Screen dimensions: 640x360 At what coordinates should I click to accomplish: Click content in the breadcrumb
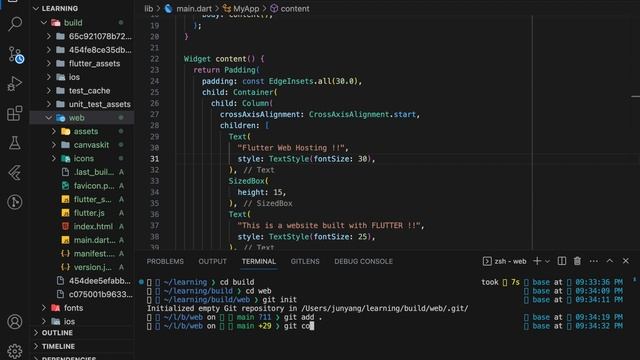[295, 9]
